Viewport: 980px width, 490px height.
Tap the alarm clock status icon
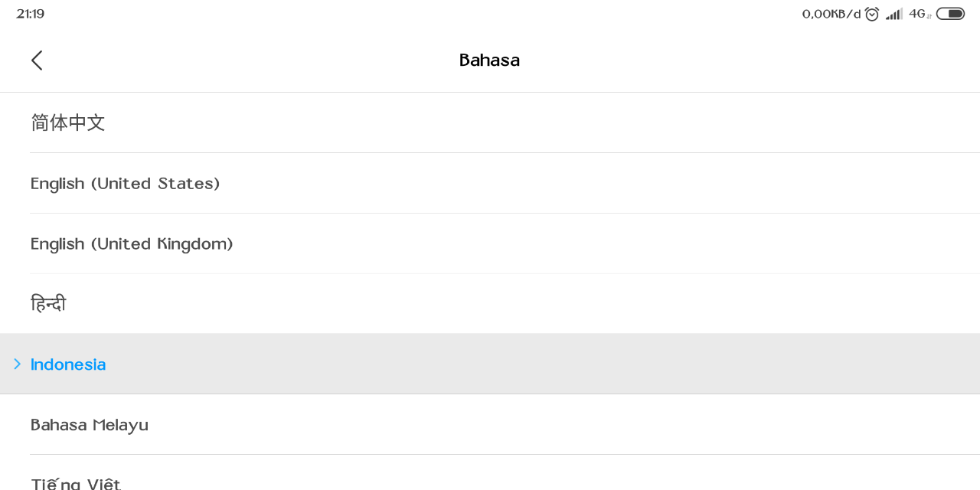pyautogui.click(x=872, y=14)
